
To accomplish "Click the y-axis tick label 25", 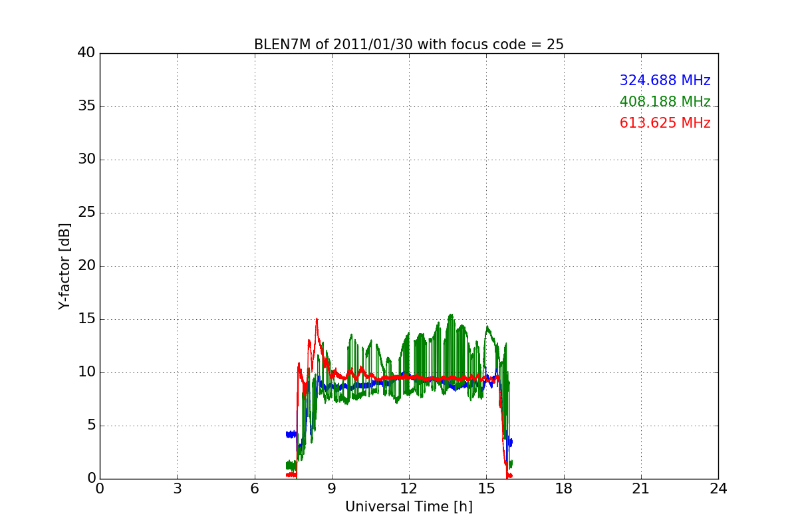I will 86,213.
